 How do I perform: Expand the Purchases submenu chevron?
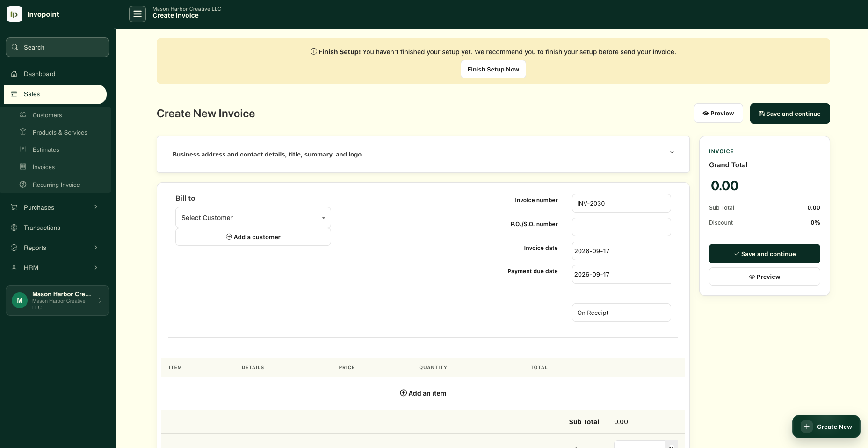click(x=96, y=207)
